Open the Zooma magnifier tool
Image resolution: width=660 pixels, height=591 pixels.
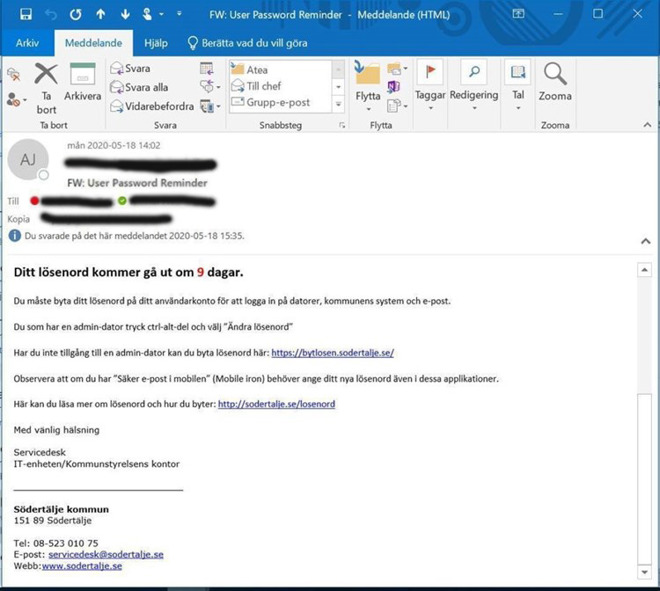[x=555, y=83]
